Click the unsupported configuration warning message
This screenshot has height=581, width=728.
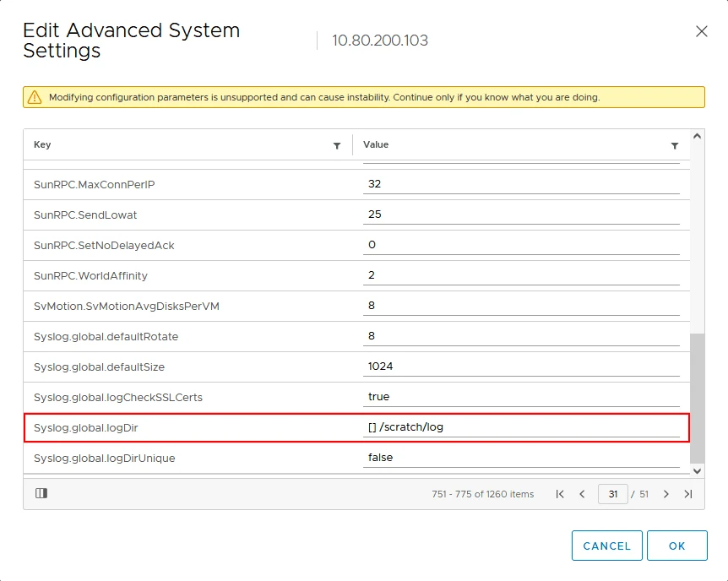(324, 97)
